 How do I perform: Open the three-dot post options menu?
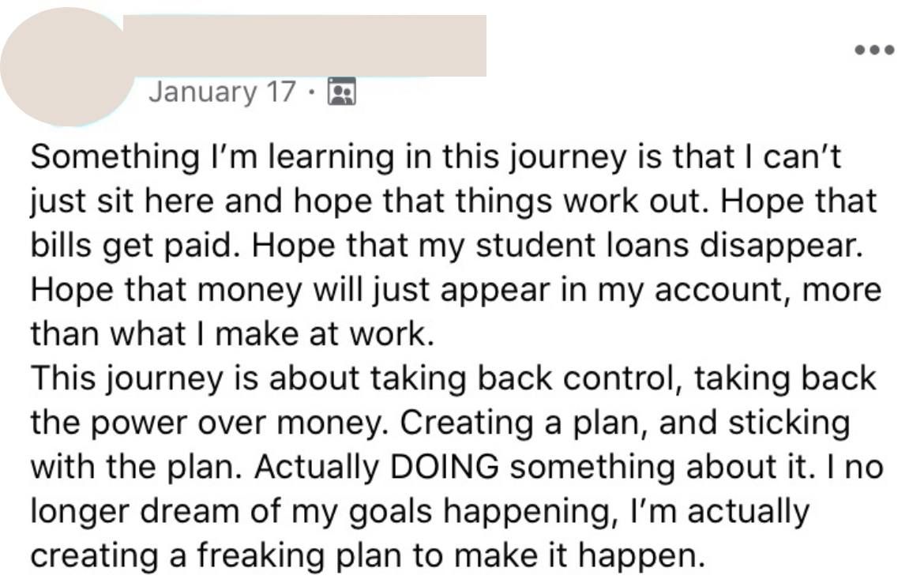click(x=875, y=50)
